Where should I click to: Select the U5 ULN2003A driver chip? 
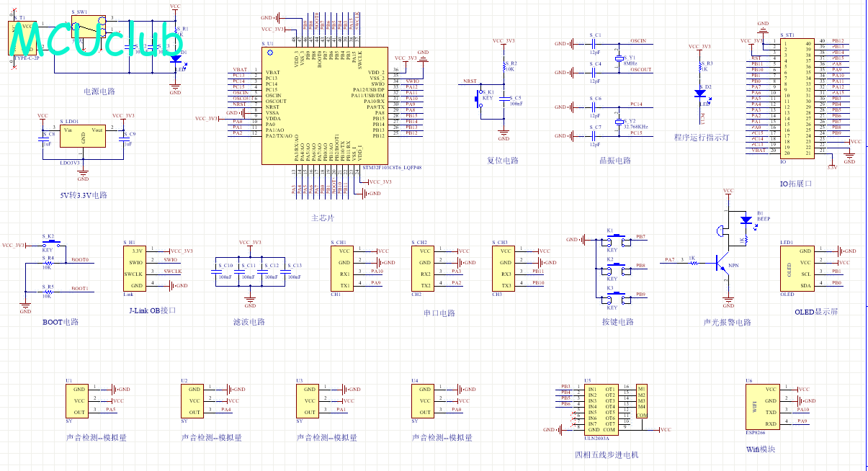[x=601, y=409]
